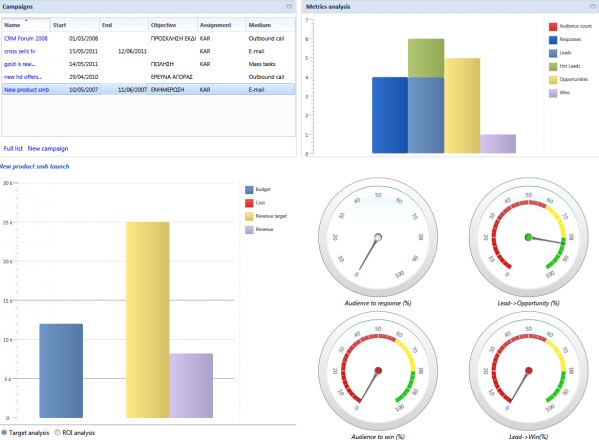599x440 pixels.
Task: Toggle Audience count red legend swatch
Action: click(x=553, y=26)
